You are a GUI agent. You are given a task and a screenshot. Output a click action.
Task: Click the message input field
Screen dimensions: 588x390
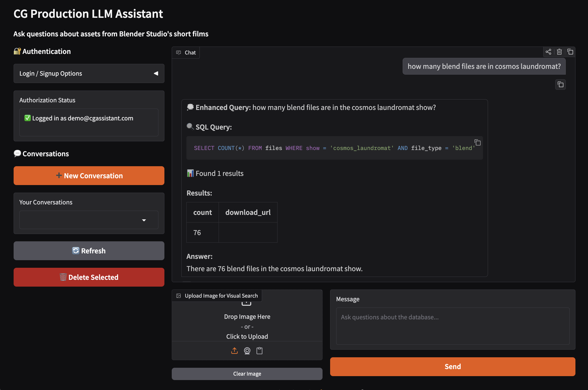click(x=452, y=326)
